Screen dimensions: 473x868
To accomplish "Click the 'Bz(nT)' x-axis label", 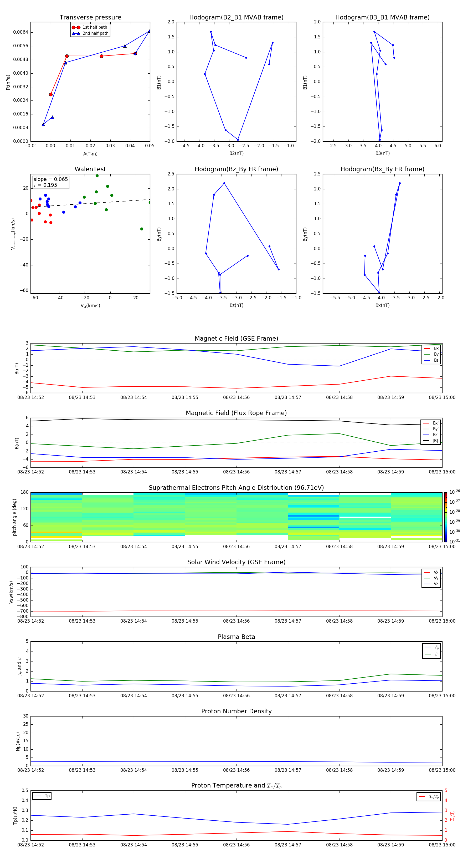I will (x=236, y=305).
